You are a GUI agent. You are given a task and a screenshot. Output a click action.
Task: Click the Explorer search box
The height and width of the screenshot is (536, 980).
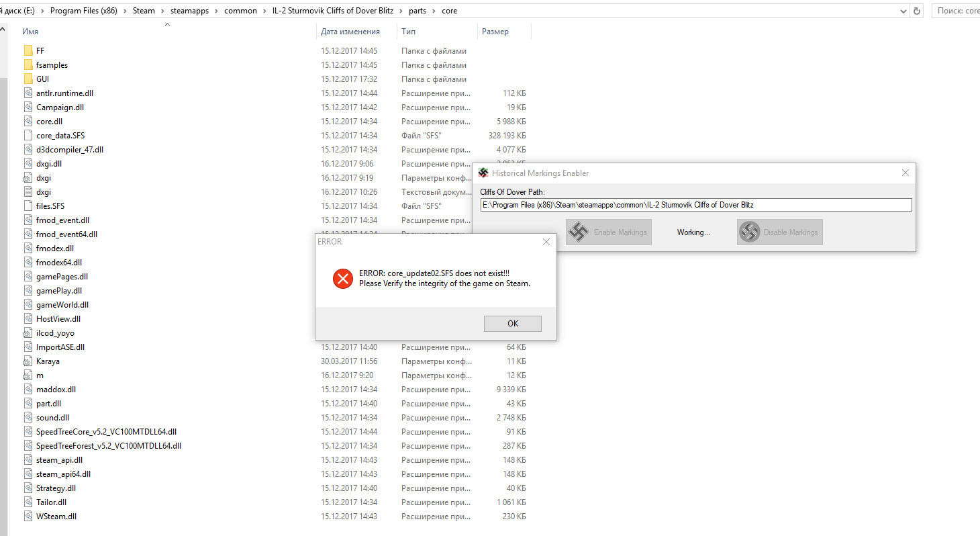pos(956,11)
